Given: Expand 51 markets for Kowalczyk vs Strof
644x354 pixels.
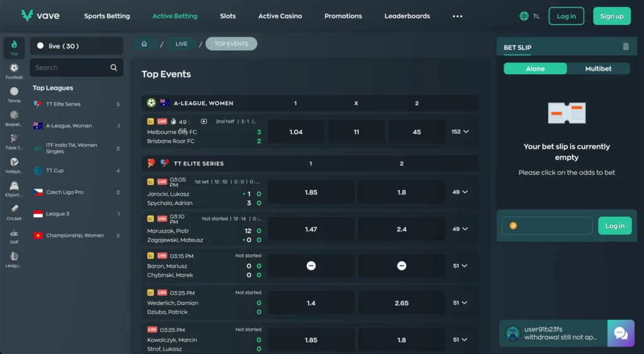Looking at the screenshot, I should [x=460, y=340].
